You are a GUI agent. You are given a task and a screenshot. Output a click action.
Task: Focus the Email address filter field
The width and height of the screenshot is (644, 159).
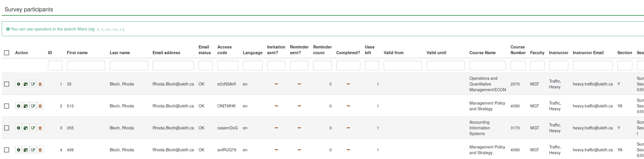173,66
